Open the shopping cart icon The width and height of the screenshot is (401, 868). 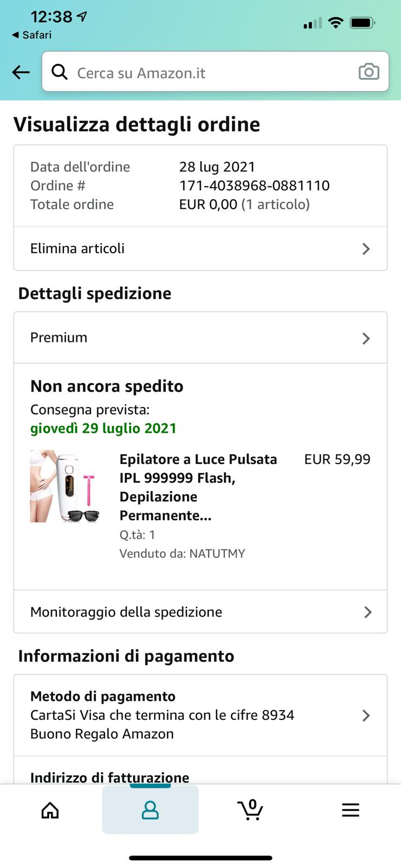tap(250, 810)
